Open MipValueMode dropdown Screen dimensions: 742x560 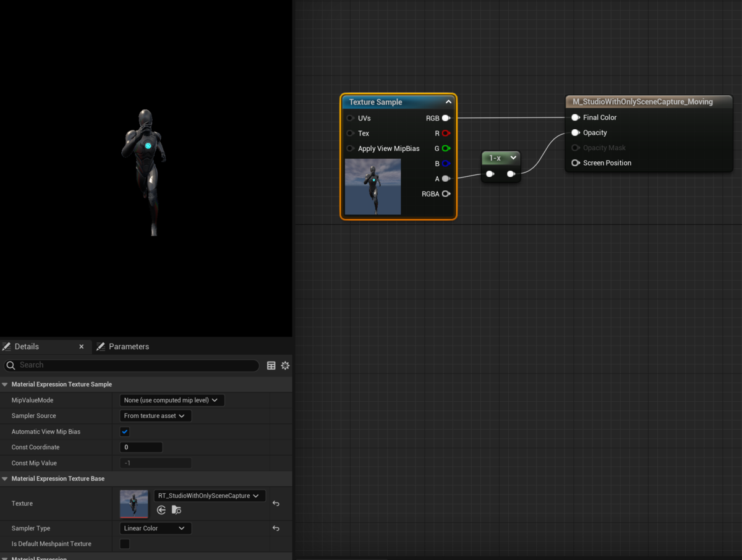click(x=172, y=401)
